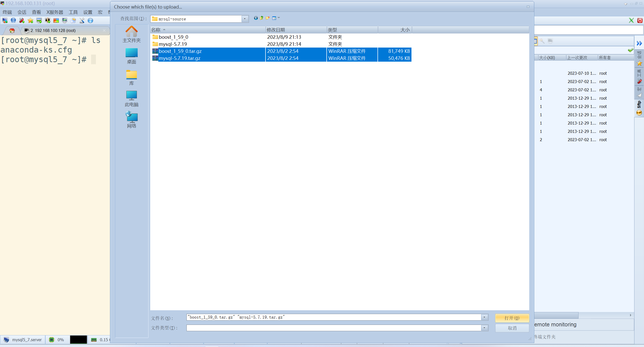Click the 取消 cancel button
This screenshot has width=644, height=347.
[x=512, y=328]
